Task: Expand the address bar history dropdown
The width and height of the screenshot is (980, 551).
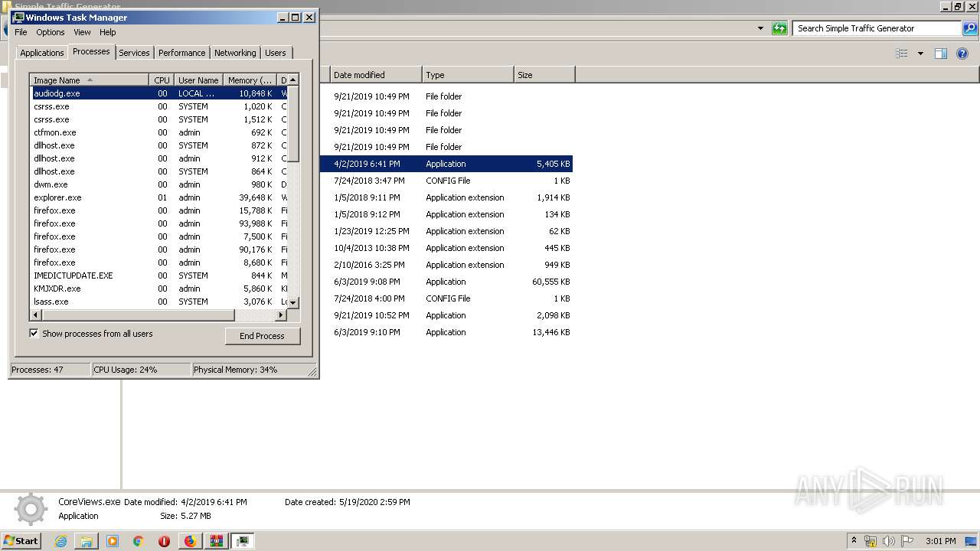Action: pyautogui.click(x=760, y=28)
